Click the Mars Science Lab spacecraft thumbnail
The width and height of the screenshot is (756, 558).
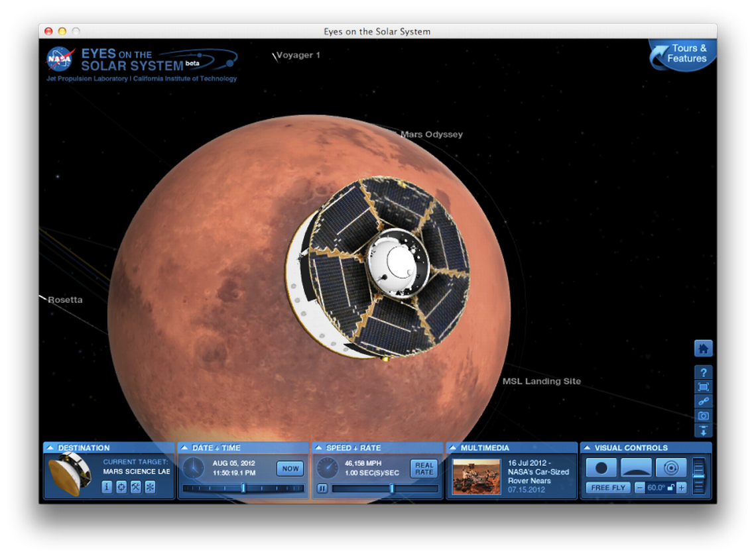(72, 474)
